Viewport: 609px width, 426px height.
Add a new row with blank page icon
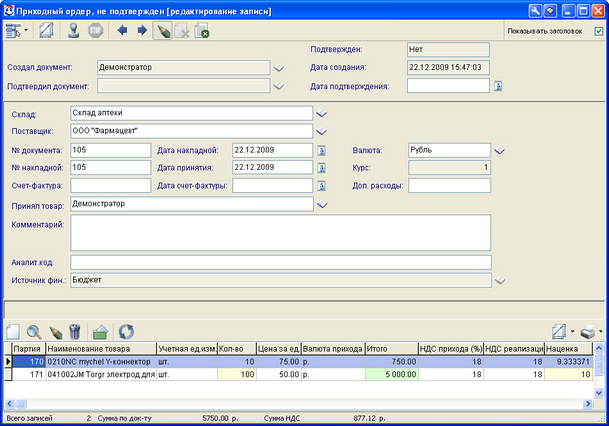coord(13,332)
